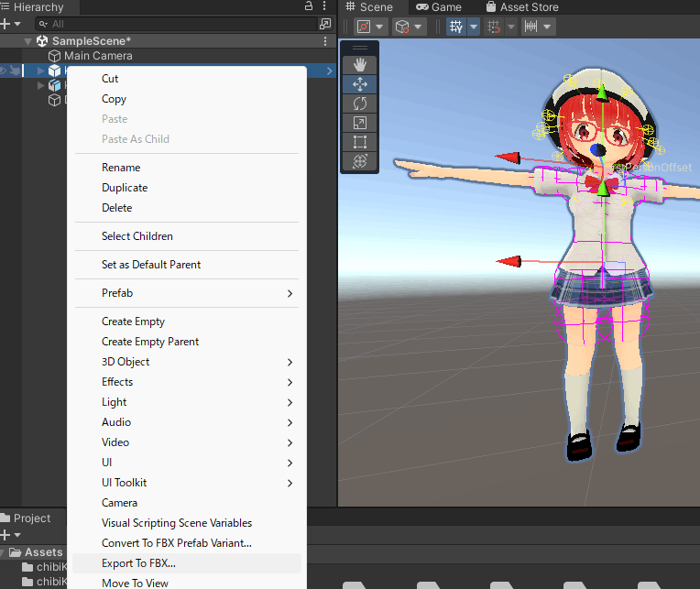Image resolution: width=700 pixels, height=589 pixels.
Task: Select the Hand (View) tool
Action: coord(360,65)
